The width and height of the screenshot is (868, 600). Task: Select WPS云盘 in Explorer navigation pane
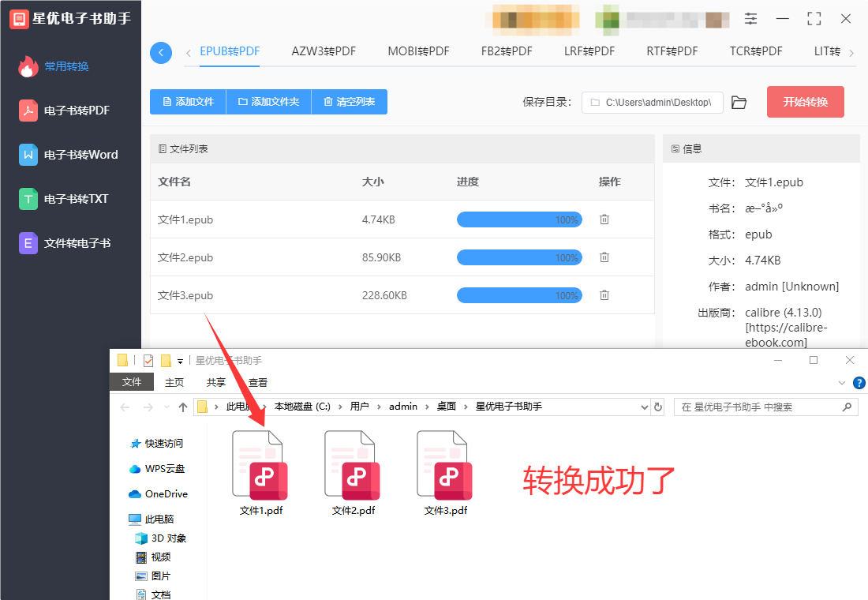coord(157,469)
